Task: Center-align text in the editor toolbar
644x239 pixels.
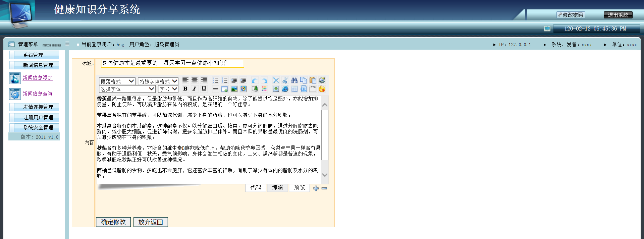Action: 195,80
